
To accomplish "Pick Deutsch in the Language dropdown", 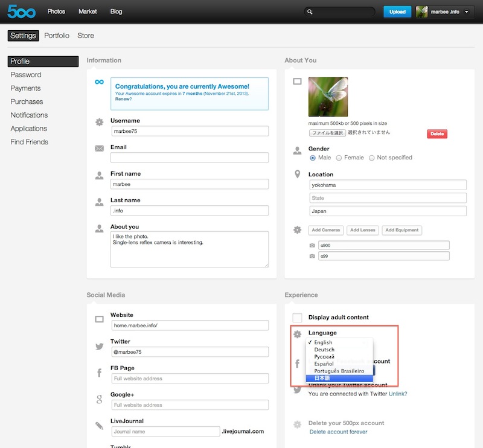I will pos(324,350).
